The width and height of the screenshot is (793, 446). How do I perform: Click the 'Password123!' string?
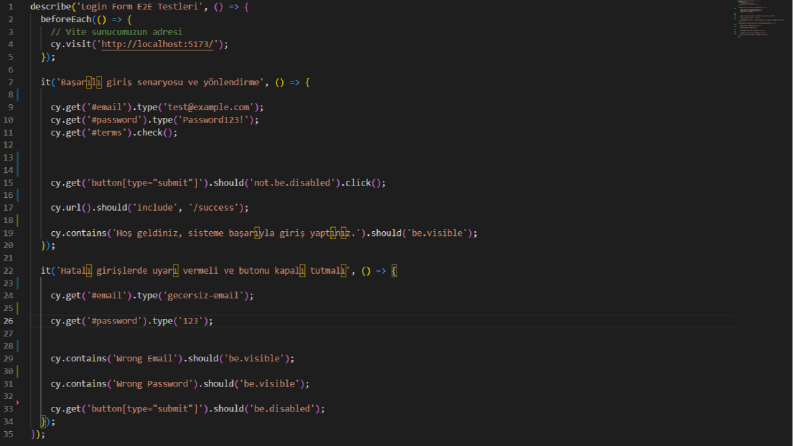213,120
